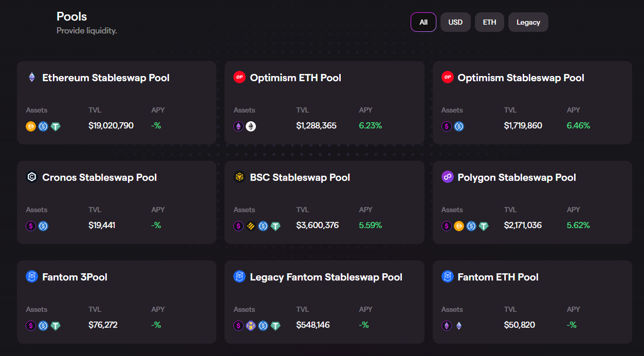This screenshot has height=356, width=644.
Task: Click the $50,820 TVL value
Action: point(520,325)
